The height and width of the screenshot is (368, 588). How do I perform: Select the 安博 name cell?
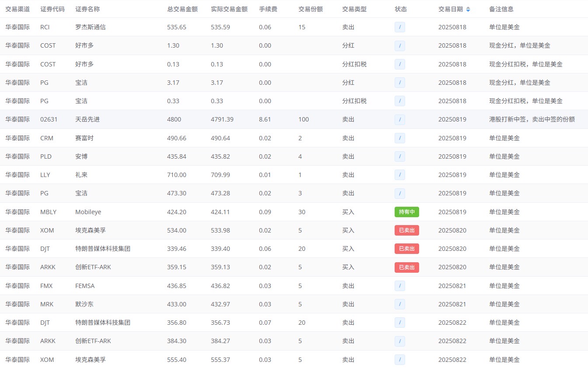pos(81,156)
